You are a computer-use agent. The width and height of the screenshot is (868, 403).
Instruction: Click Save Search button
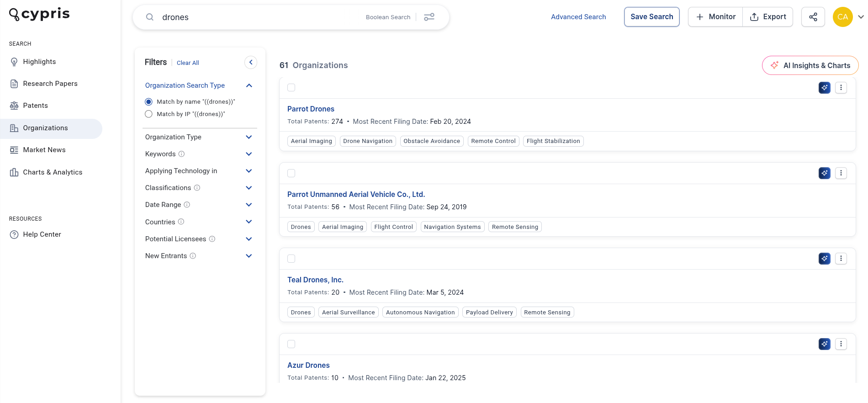[x=651, y=17]
